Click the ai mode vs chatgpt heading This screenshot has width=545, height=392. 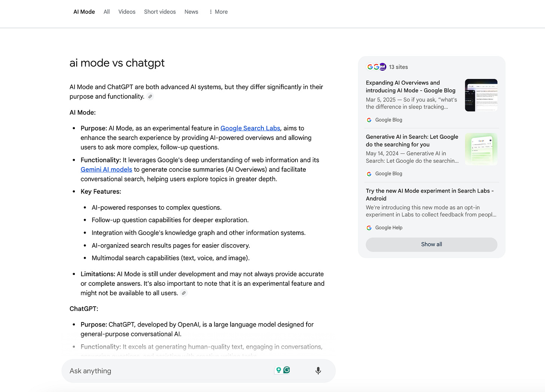[x=117, y=63]
